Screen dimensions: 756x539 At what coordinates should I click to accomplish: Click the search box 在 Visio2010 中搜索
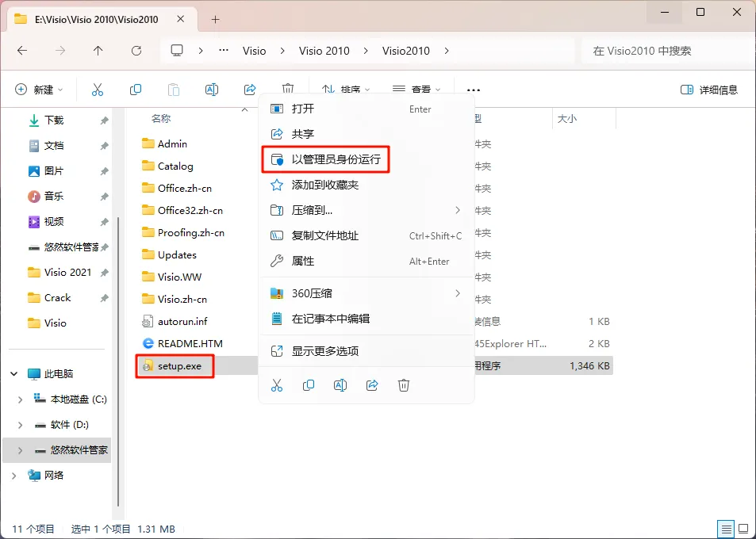666,51
